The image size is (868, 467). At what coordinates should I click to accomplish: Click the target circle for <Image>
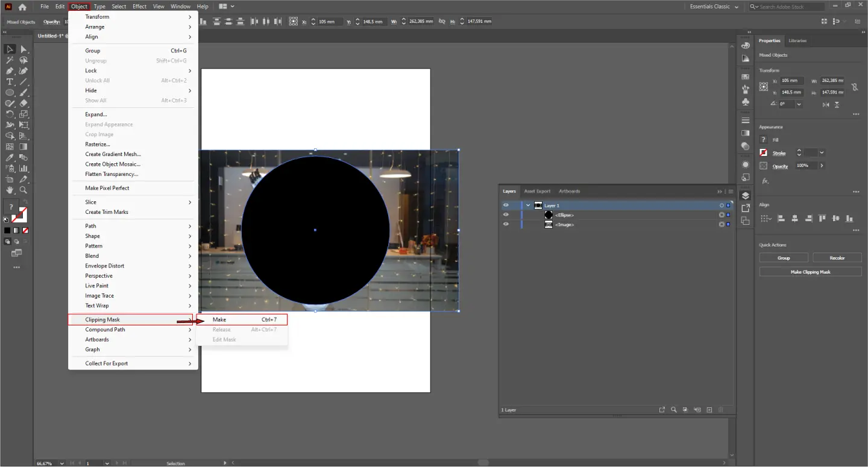click(x=721, y=224)
